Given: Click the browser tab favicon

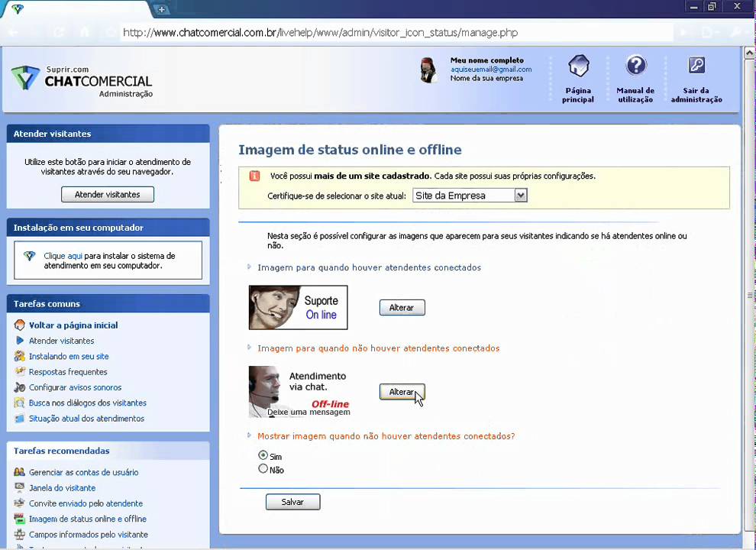Looking at the screenshot, I should pos(18,8).
